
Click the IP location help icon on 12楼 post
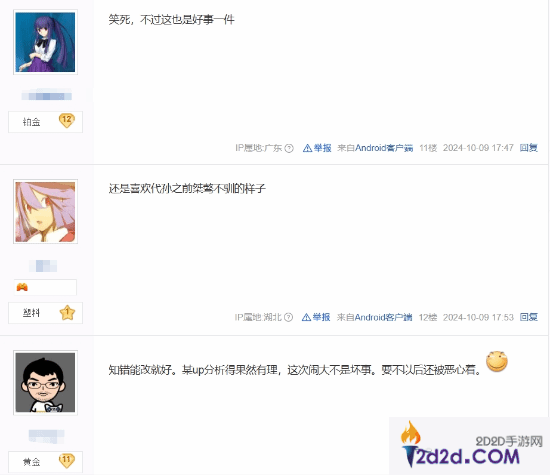point(288,317)
